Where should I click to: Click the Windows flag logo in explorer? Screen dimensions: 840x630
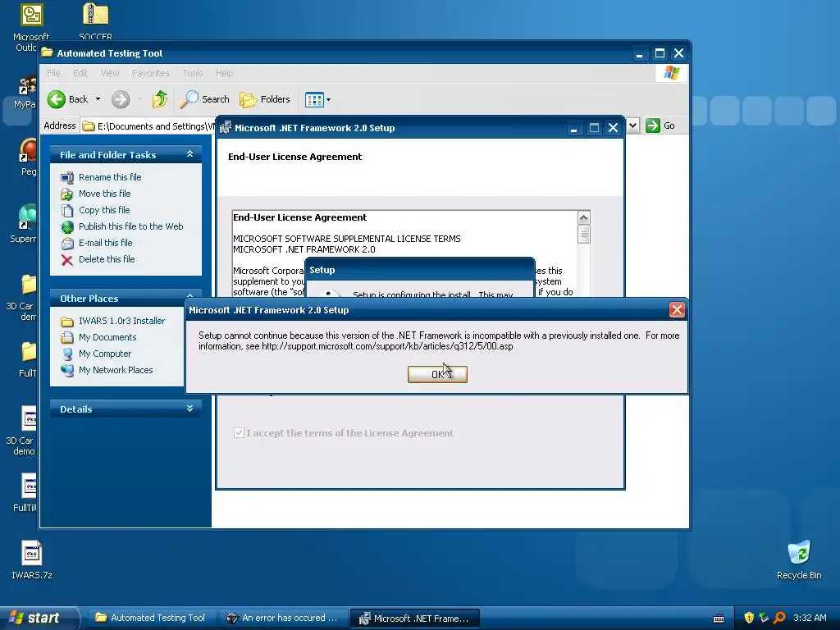[671, 73]
